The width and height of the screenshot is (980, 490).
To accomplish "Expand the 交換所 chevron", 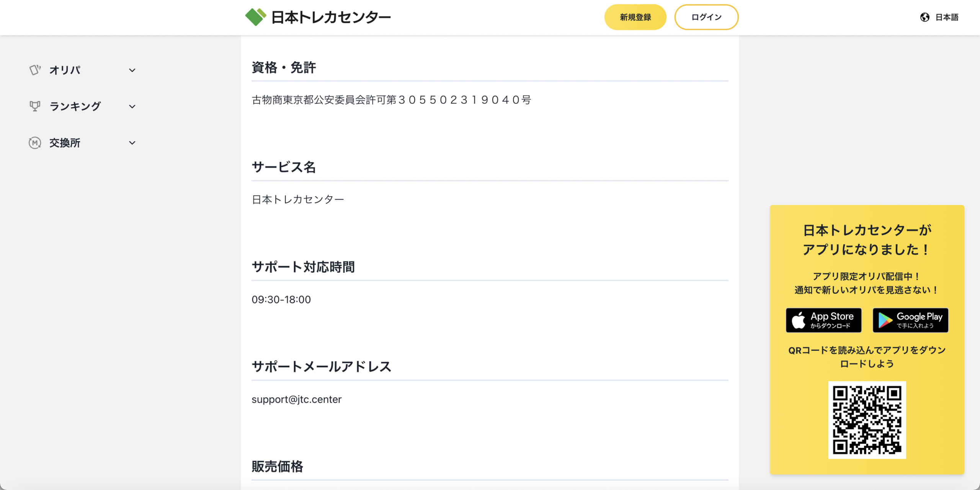I will coord(132,143).
